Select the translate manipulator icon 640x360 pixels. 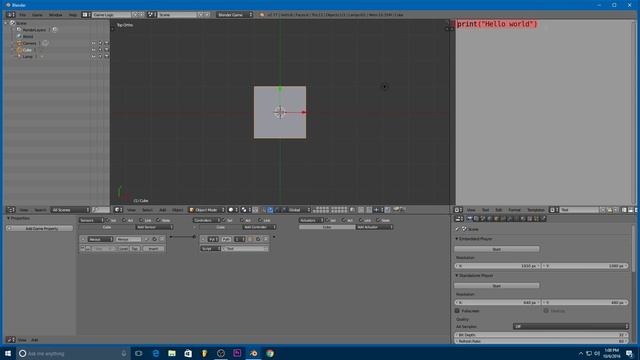click(270, 210)
